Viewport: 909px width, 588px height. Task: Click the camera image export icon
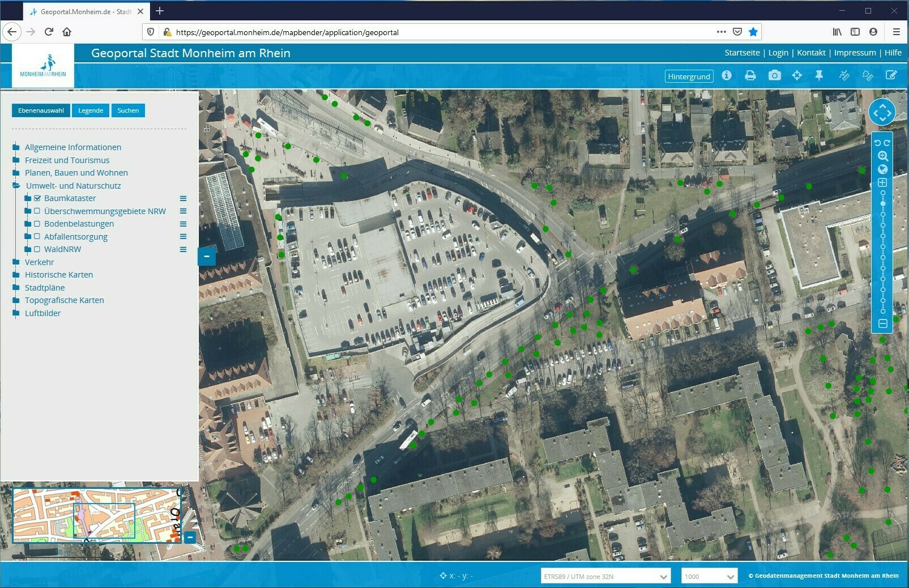pyautogui.click(x=774, y=75)
